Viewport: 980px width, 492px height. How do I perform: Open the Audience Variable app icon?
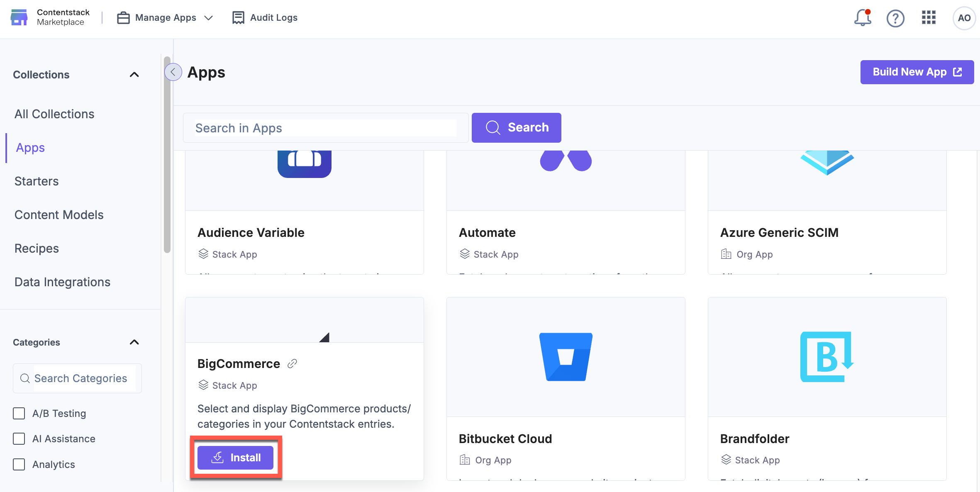click(x=305, y=164)
